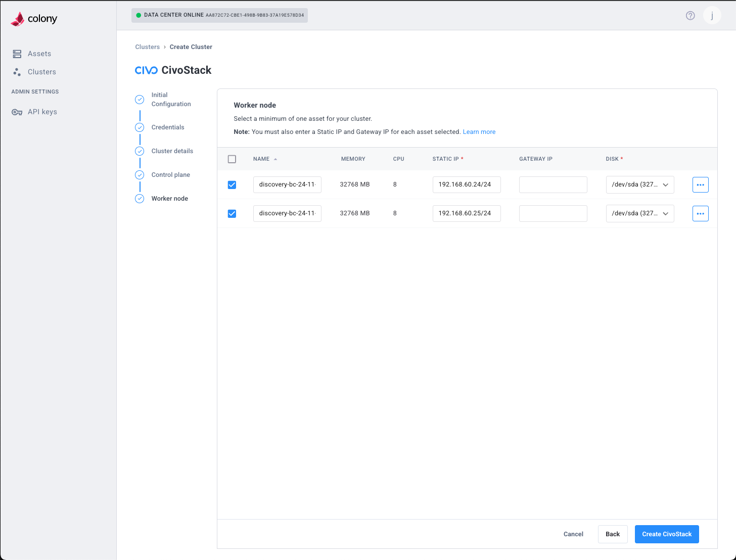Open the ellipsis menu on the first worker row
Viewport: 736px width, 560px height.
click(x=700, y=184)
